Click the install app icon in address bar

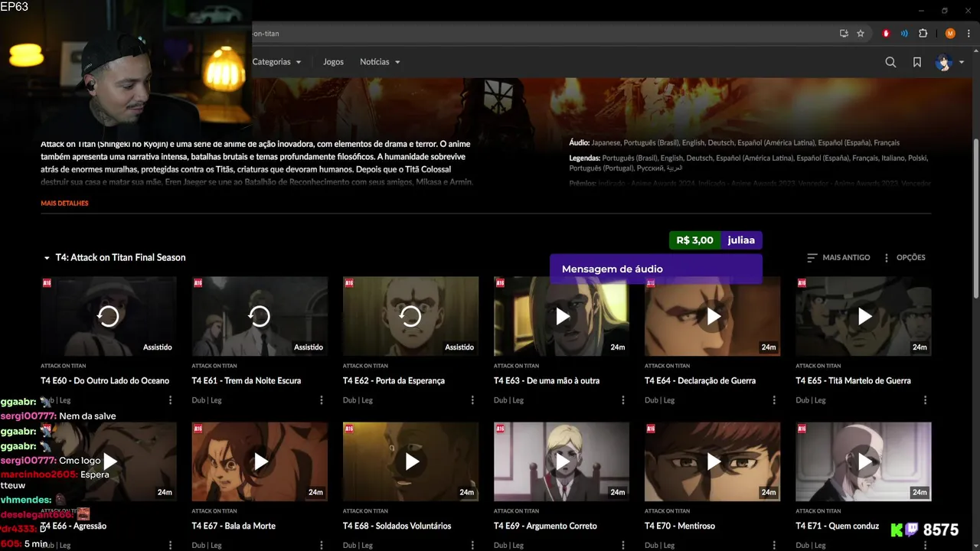point(844,34)
